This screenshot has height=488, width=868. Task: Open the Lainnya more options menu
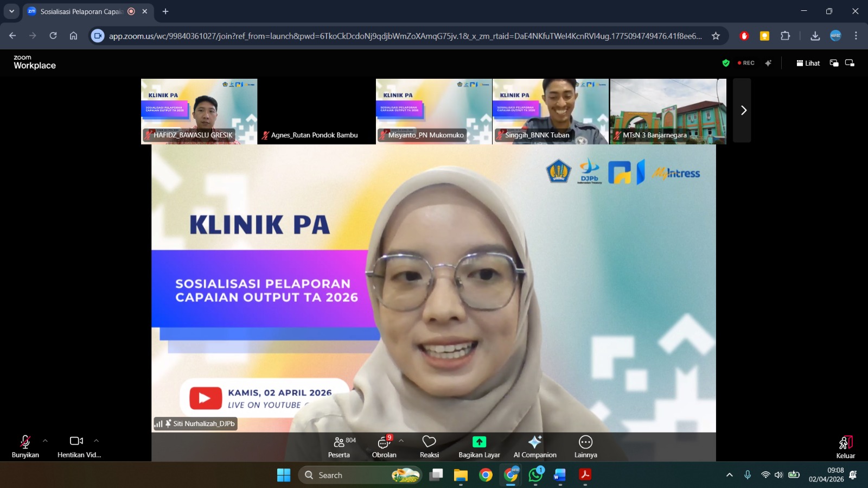click(585, 447)
